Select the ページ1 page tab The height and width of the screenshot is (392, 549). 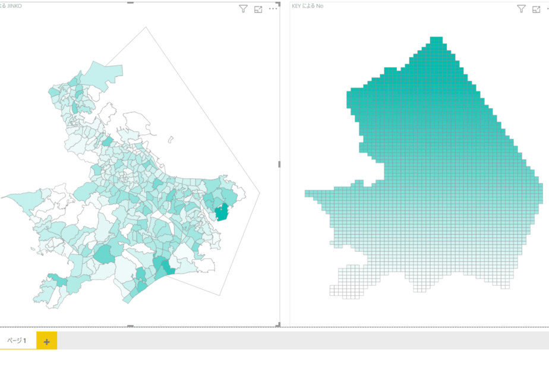pos(17,340)
